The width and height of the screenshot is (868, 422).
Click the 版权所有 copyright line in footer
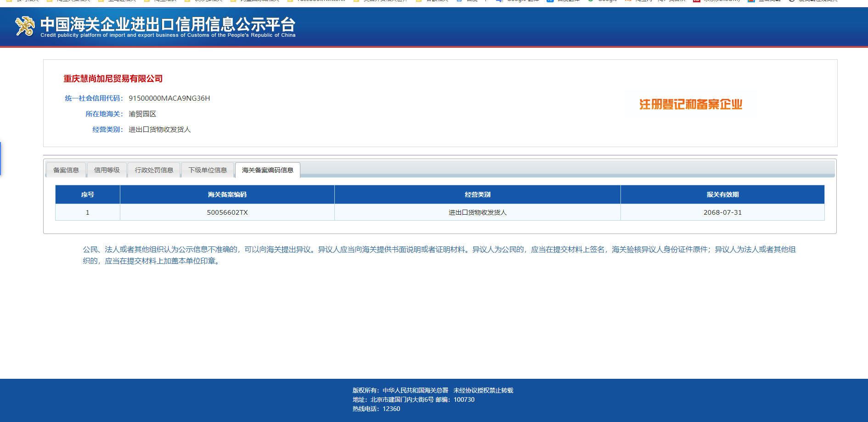tap(433, 390)
